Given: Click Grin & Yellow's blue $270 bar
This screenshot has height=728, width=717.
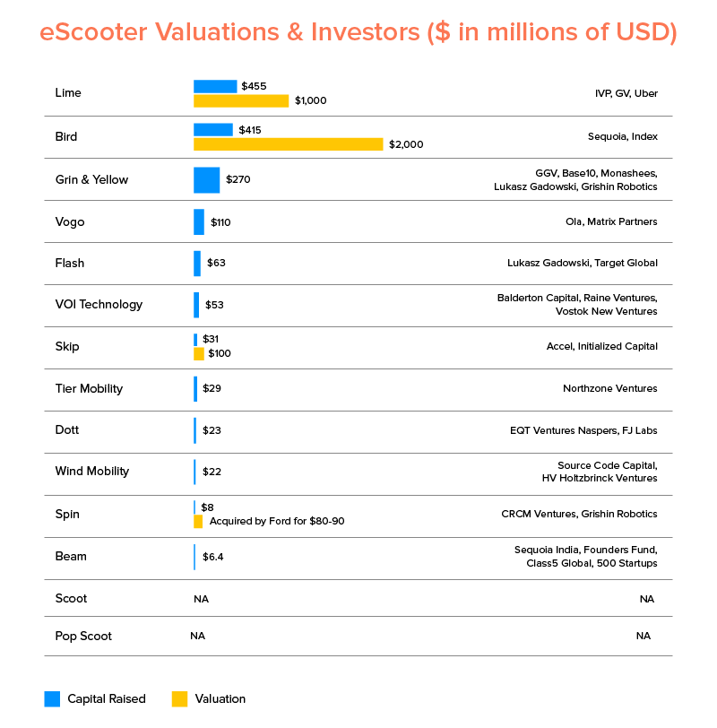Looking at the screenshot, I should 206,179.
